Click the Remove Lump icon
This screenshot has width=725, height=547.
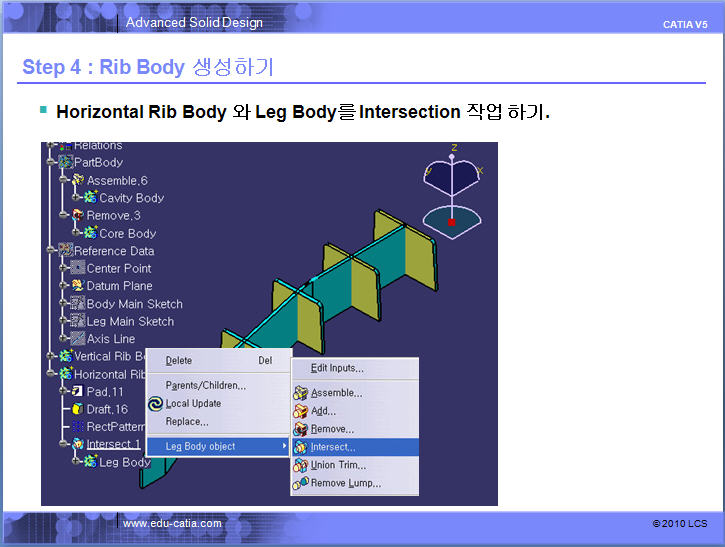coord(300,483)
